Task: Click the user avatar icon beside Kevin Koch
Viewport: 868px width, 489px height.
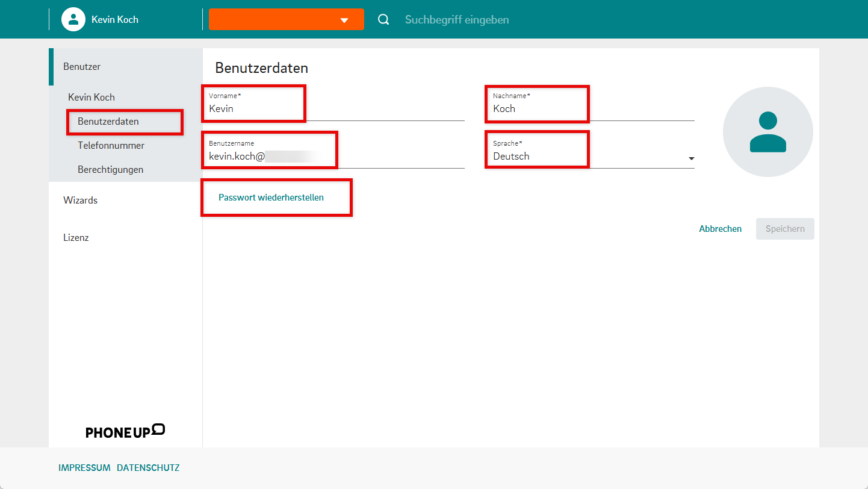Action: (73, 19)
